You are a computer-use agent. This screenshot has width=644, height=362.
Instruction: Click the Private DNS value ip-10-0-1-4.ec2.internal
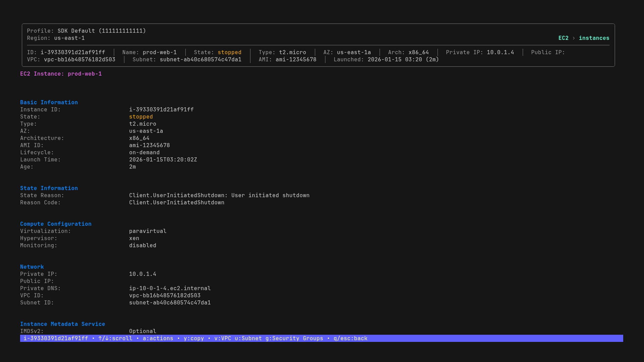coord(170,289)
